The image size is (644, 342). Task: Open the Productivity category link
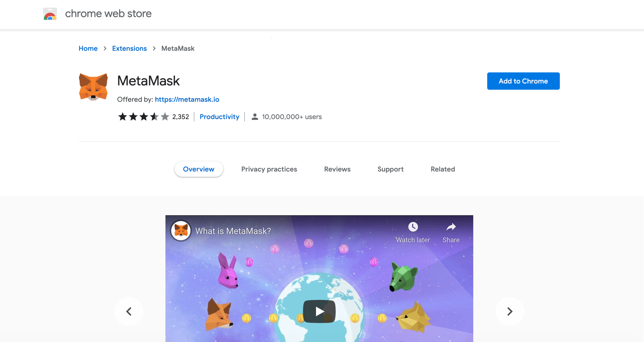[219, 117]
